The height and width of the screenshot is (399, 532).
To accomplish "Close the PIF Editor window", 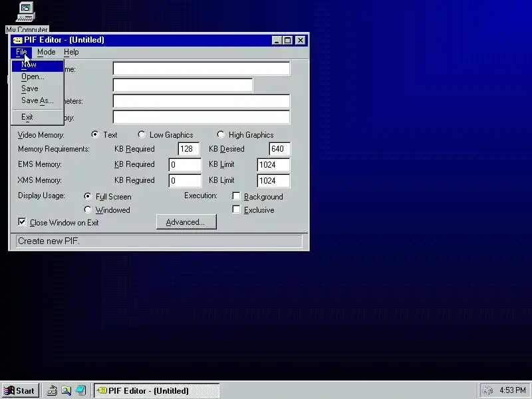I will (301, 41).
